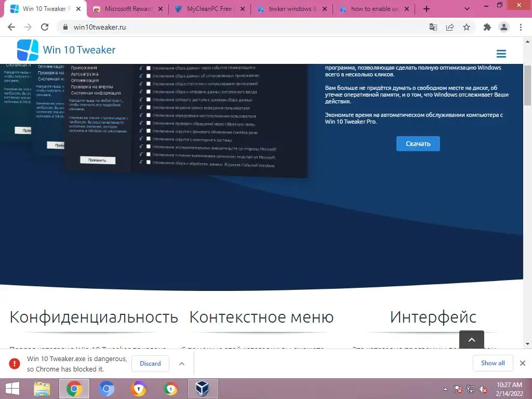This screenshot has height=399, width=532.
Task: Reload the page with the refresh icon
Action: (45, 27)
